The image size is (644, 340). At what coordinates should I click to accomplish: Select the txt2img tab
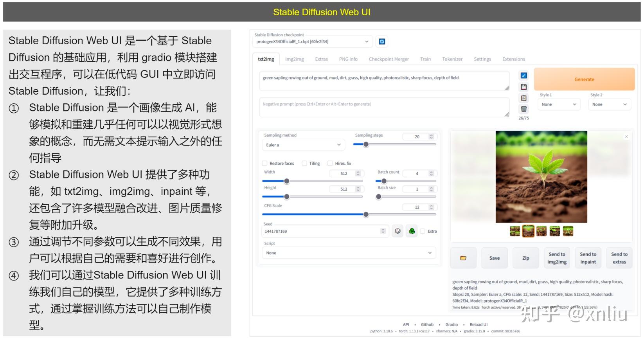(x=266, y=59)
